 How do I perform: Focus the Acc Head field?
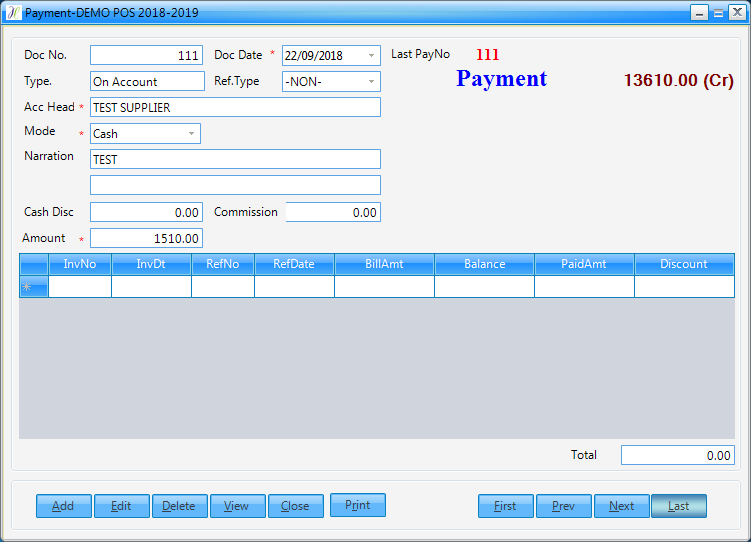[x=235, y=107]
